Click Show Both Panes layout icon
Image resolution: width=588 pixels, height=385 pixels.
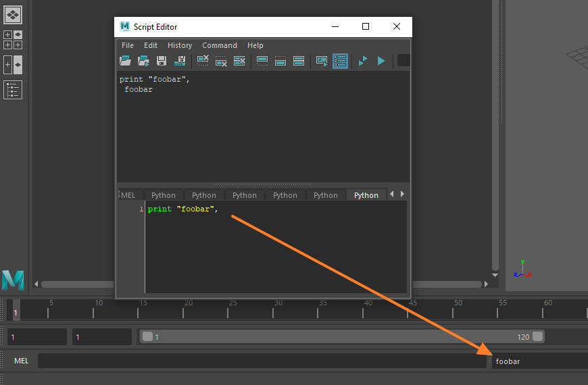(x=299, y=61)
